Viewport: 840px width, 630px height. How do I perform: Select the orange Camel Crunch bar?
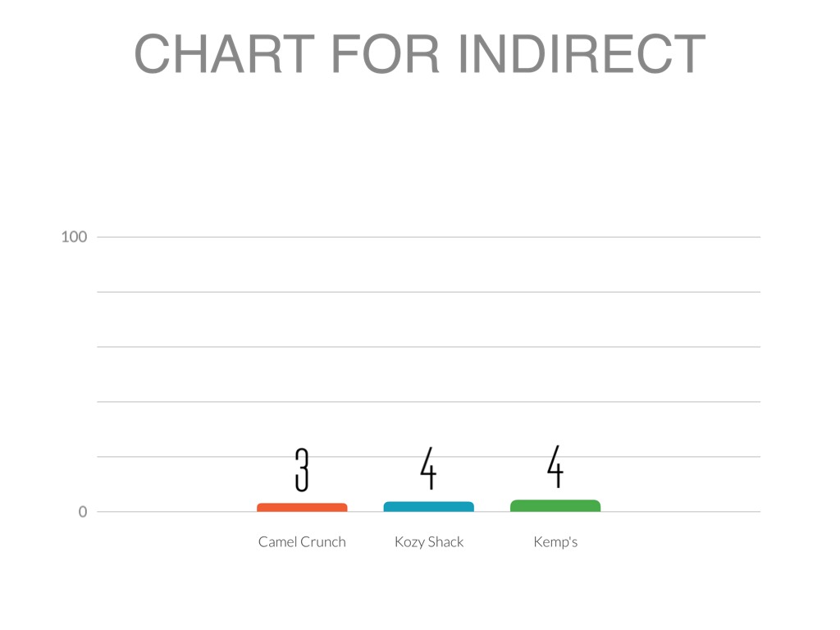[x=302, y=508]
